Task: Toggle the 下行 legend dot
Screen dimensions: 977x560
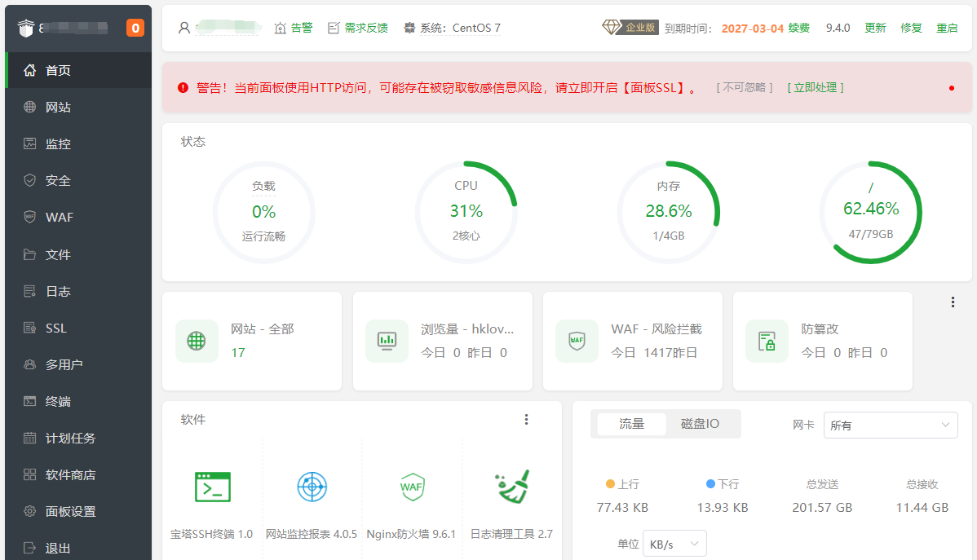Action: pyautogui.click(x=710, y=484)
